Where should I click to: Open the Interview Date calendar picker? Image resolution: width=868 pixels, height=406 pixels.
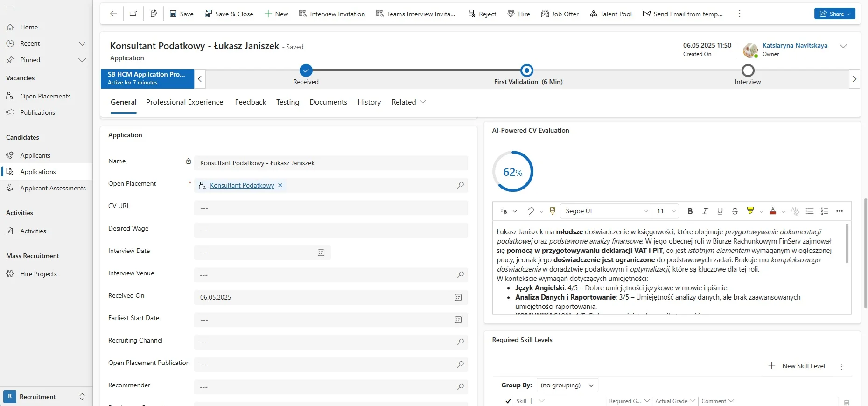(x=321, y=252)
